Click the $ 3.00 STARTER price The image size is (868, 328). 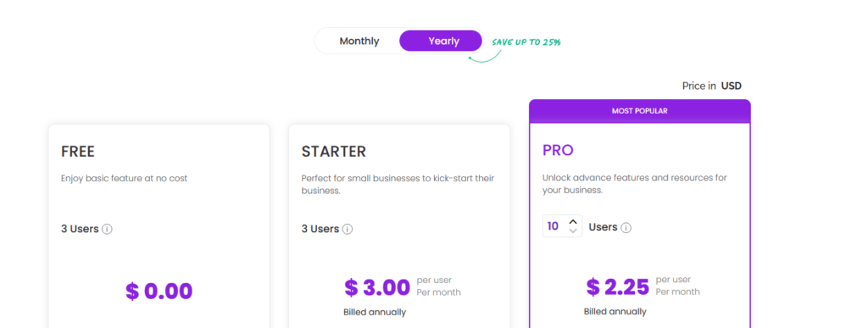(377, 287)
